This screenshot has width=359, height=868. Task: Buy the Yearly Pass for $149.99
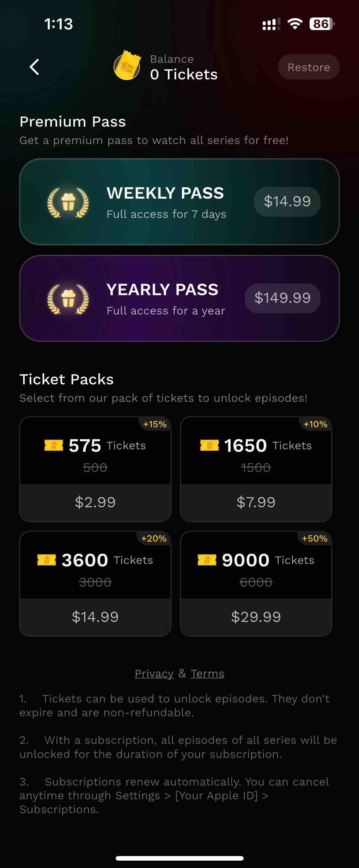[x=282, y=298]
